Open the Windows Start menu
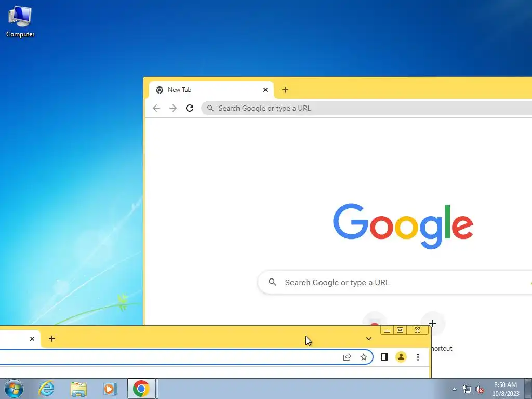Viewport: 532px width, 399px height. tap(14, 389)
